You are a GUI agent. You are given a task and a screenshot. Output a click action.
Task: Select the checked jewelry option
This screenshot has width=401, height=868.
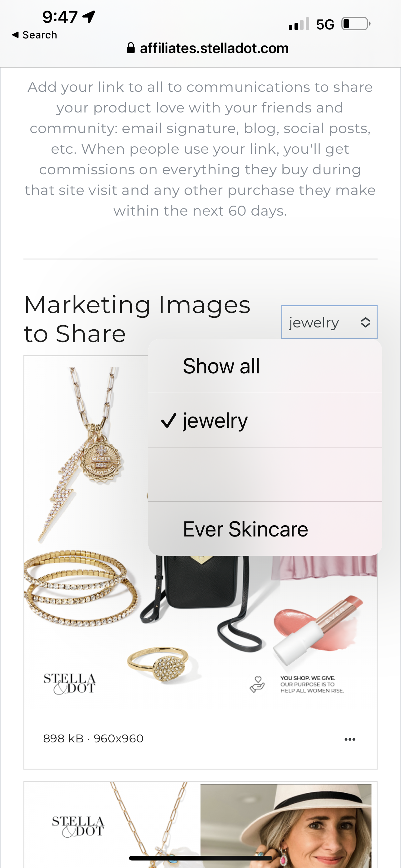click(265, 420)
